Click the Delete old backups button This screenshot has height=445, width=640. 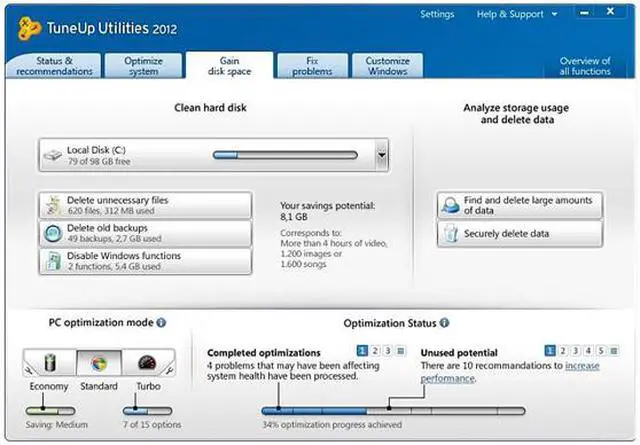[146, 234]
